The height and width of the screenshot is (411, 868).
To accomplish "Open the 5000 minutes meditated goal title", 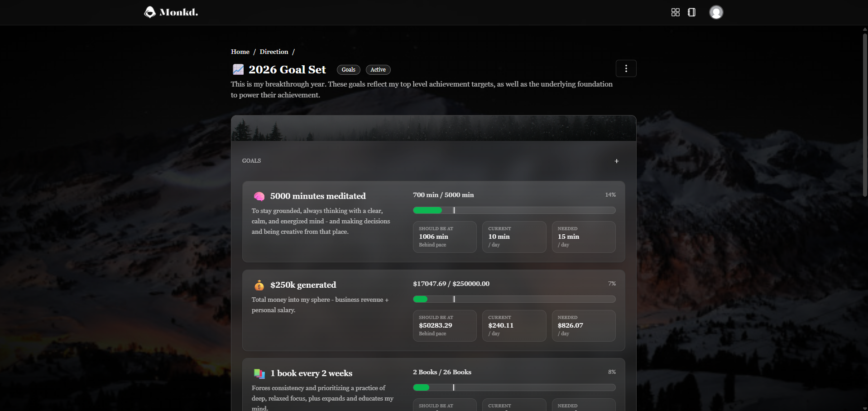I will point(317,196).
